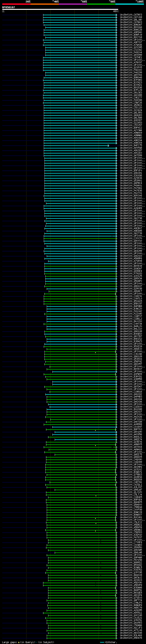This screenshot has width=146, height=644.
Task: Select hit label UniRef100_A9TPQ8
Action: (x=131, y=148)
